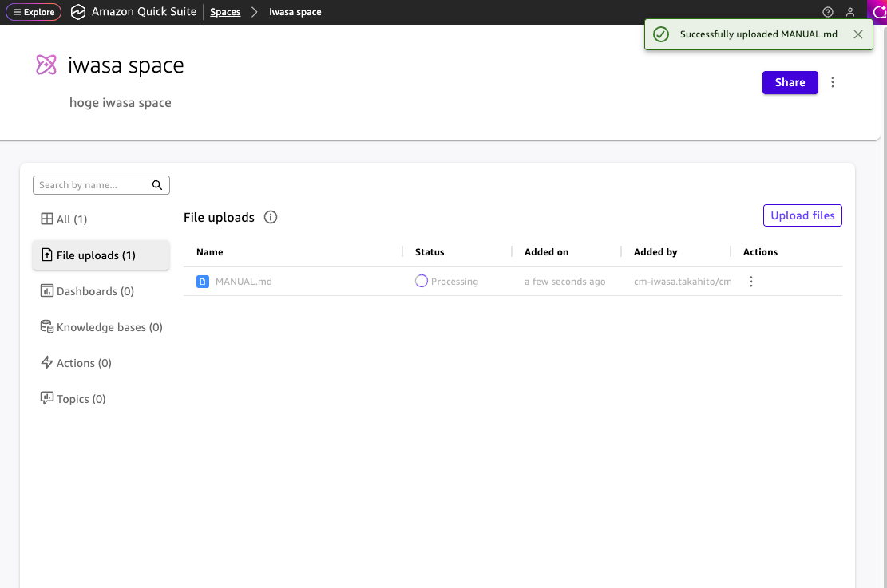This screenshot has width=887, height=588.
Task: Click the search by name field
Action: (92, 185)
